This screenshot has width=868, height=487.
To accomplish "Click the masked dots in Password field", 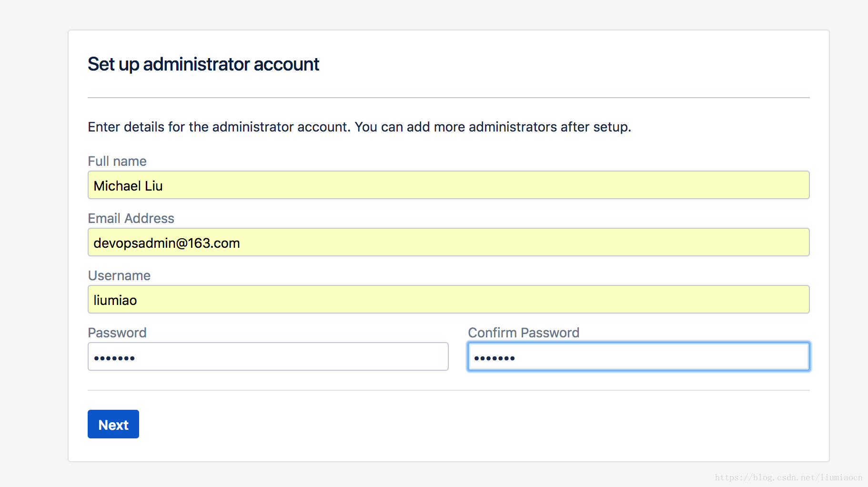I will pos(114,358).
